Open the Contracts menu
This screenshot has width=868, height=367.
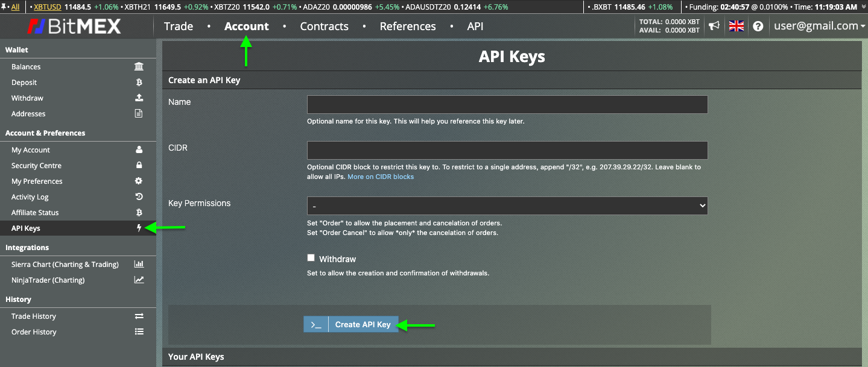click(324, 27)
